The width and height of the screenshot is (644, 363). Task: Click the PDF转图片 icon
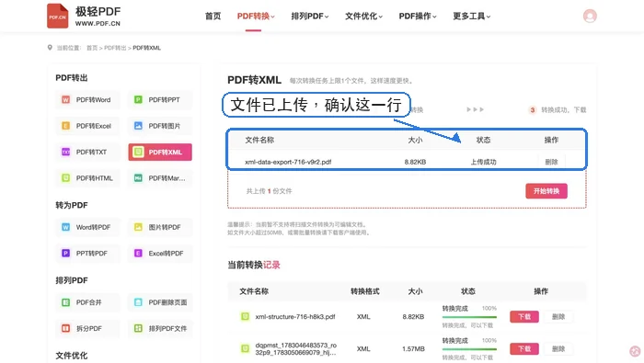138,126
